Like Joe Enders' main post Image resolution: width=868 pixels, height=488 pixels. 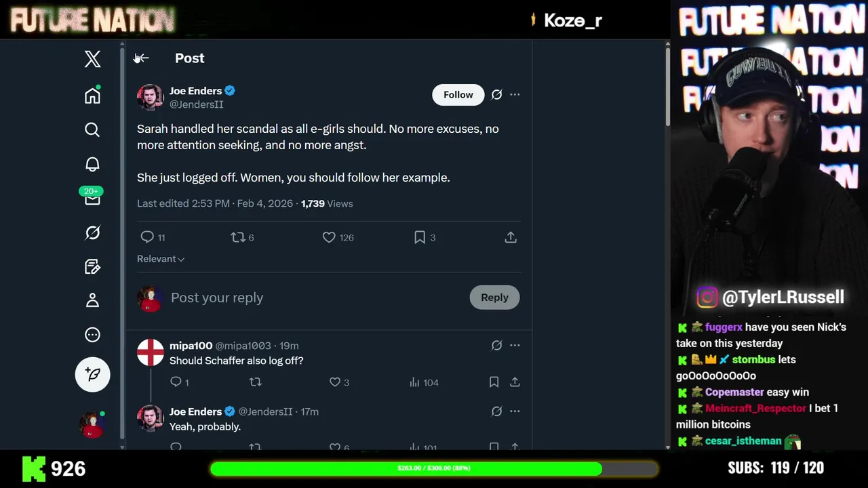(329, 237)
